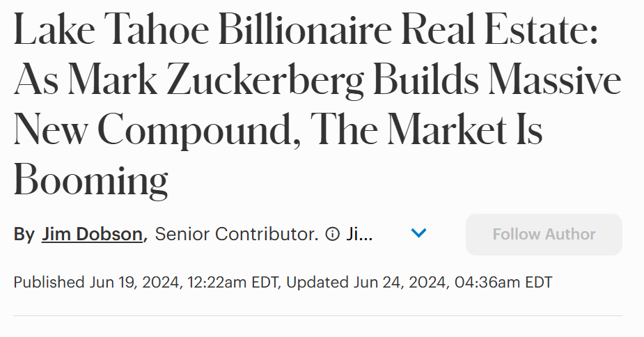Click "Builds Massive" headline text
This screenshot has width=644, height=337.
497,79
